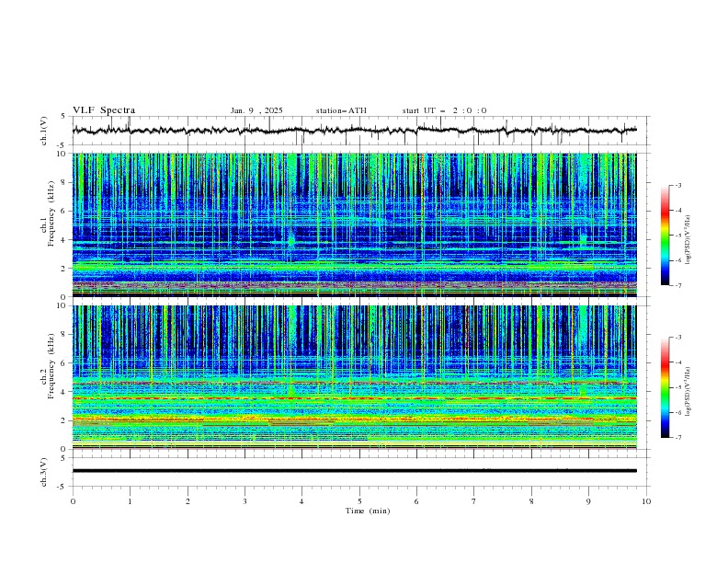The image size is (728, 563).
Task: Click the ch.3 flat voltage trace
Action: point(354,471)
